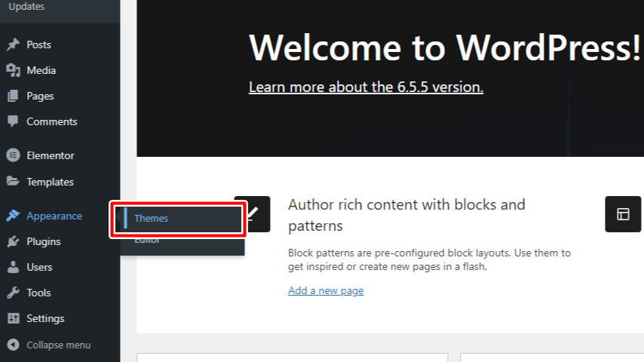Click the Tools wrench icon
644x362 pixels.
[x=13, y=293]
